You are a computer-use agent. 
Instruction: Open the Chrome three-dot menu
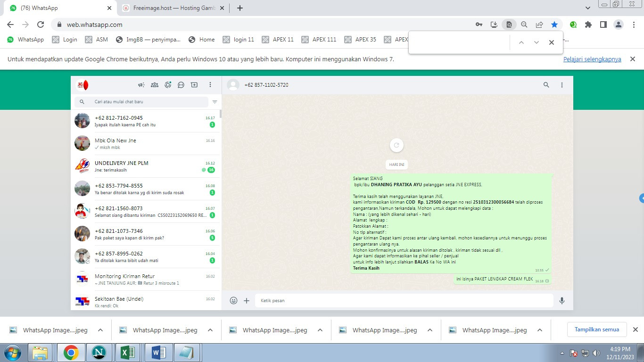click(633, 25)
